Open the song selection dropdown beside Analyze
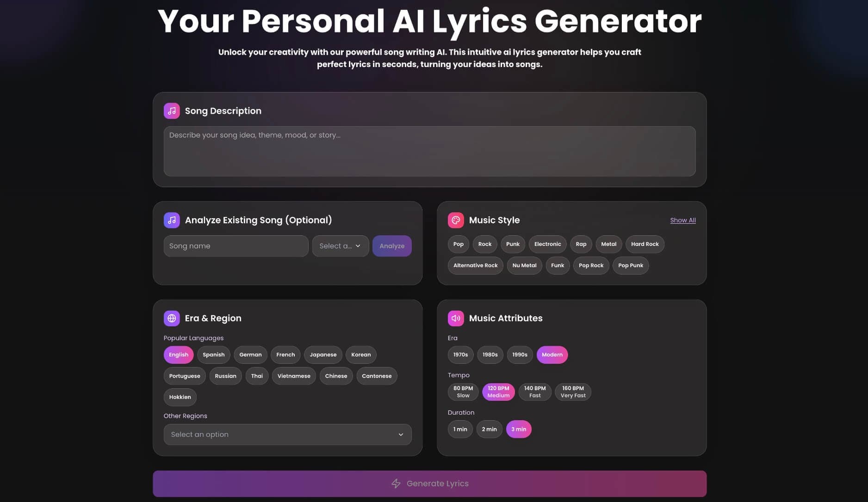Screen dimensions: 868x502 (x=340, y=246)
